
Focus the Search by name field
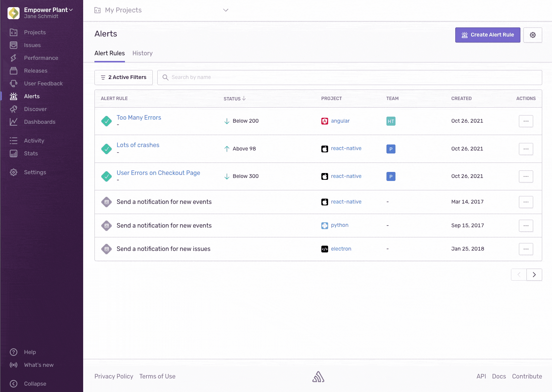350,77
